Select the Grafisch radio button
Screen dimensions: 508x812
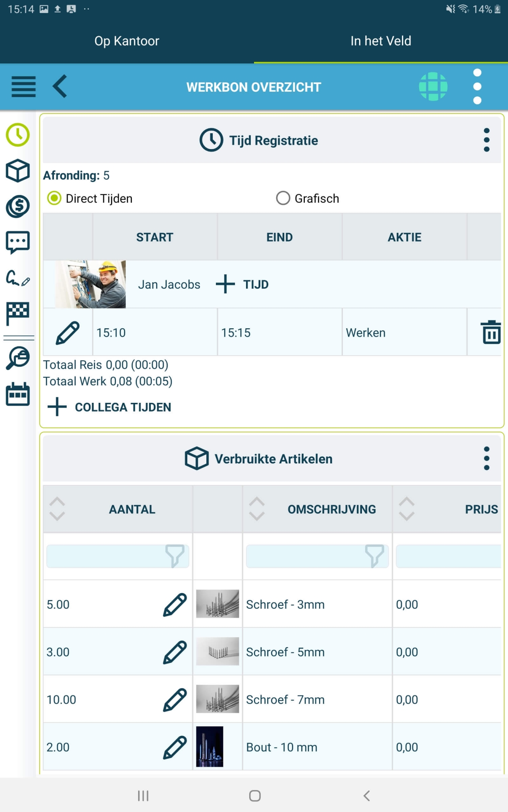283,198
